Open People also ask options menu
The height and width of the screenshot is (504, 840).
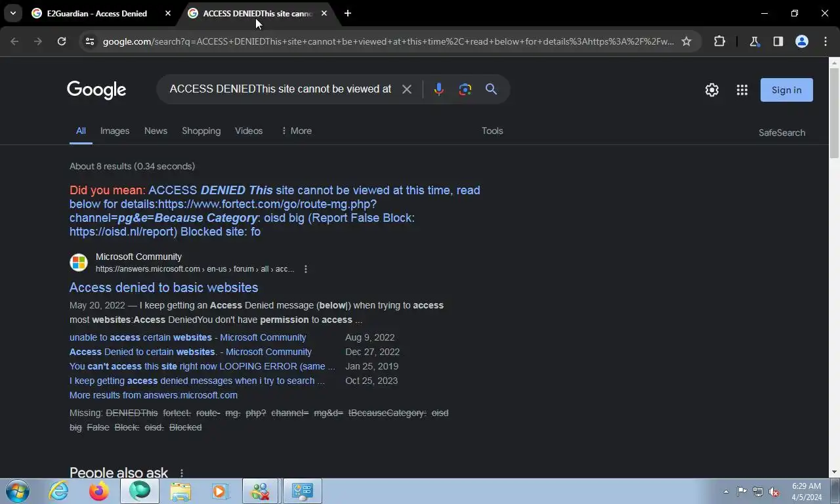[182, 473]
